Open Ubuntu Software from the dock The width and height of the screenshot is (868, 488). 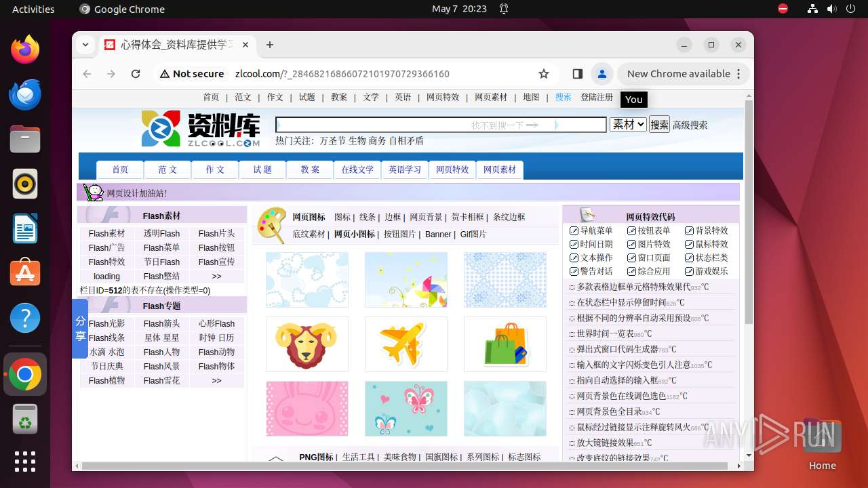coord(25,273)
